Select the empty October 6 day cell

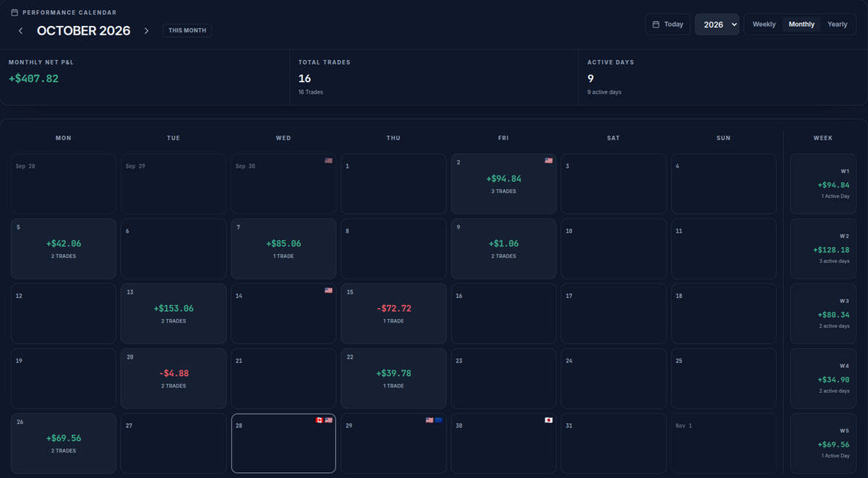tap(174, 249)
